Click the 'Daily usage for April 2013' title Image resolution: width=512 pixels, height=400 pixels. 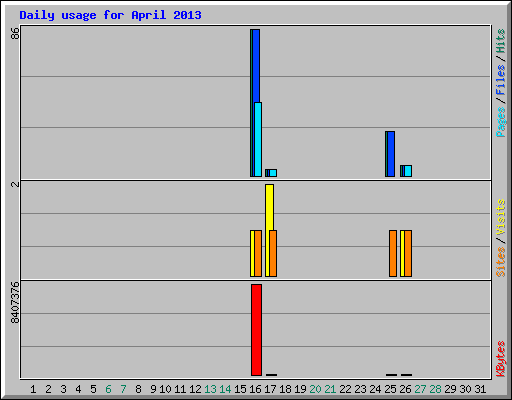click(x=110, y=15)
